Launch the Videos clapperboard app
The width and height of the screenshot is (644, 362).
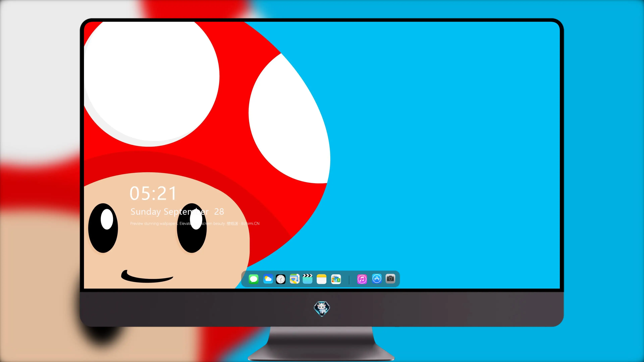point(308,279)
